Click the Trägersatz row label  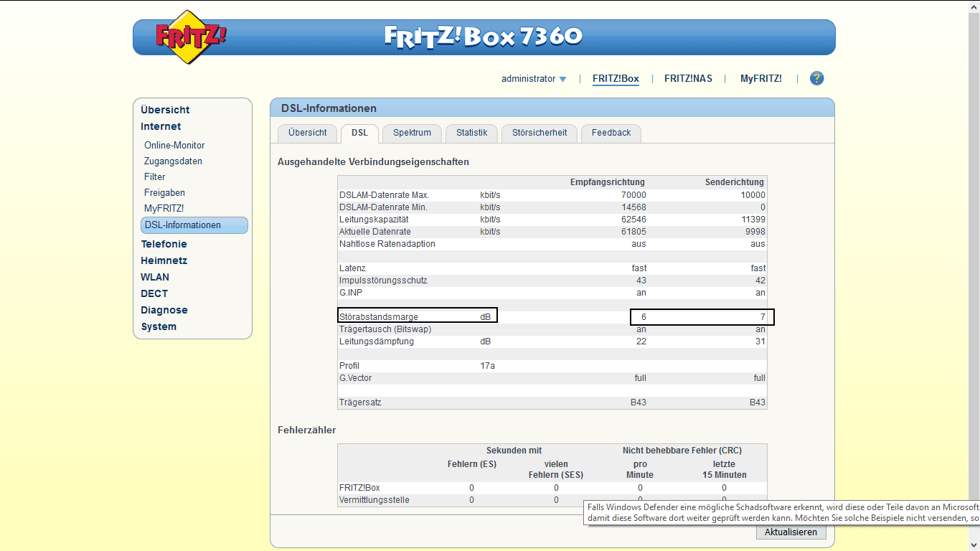(360, 402)
